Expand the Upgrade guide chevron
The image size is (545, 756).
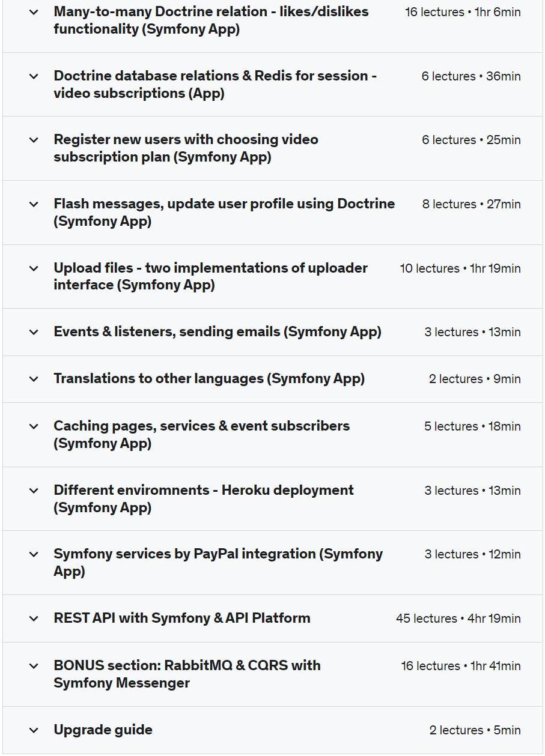[x=34, y=730]
